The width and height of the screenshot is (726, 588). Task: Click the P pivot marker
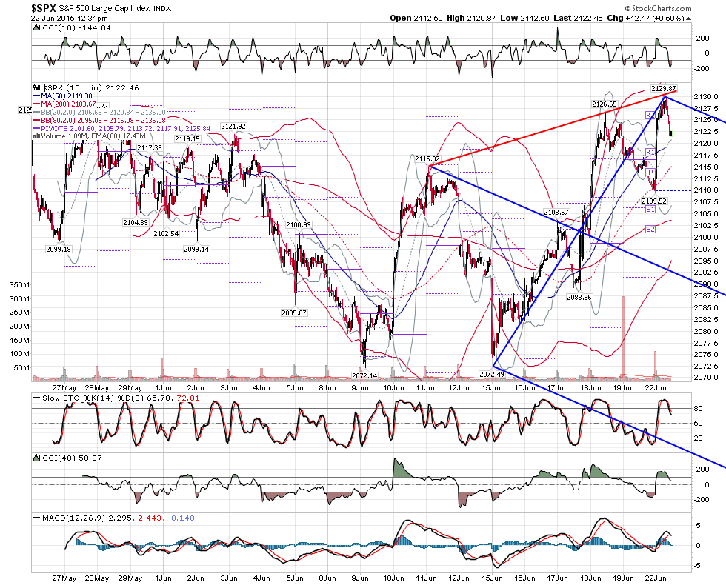click(x=650, y=173)
